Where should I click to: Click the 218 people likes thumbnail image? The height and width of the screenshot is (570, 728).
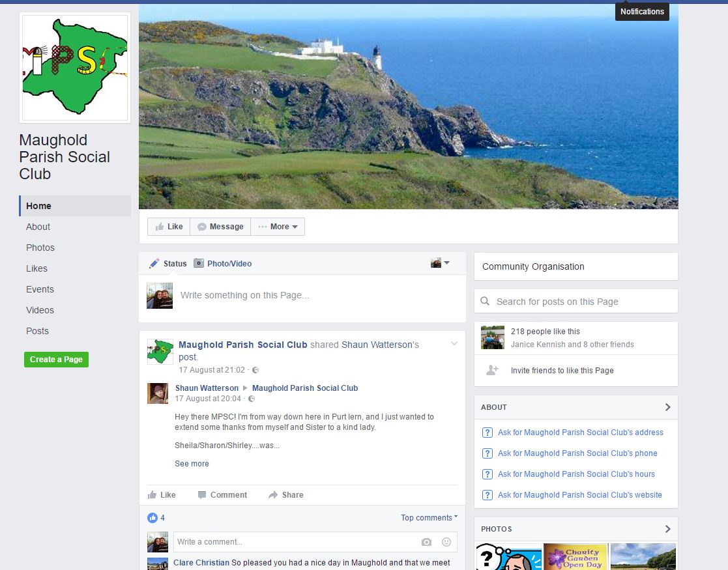point(493,337)
